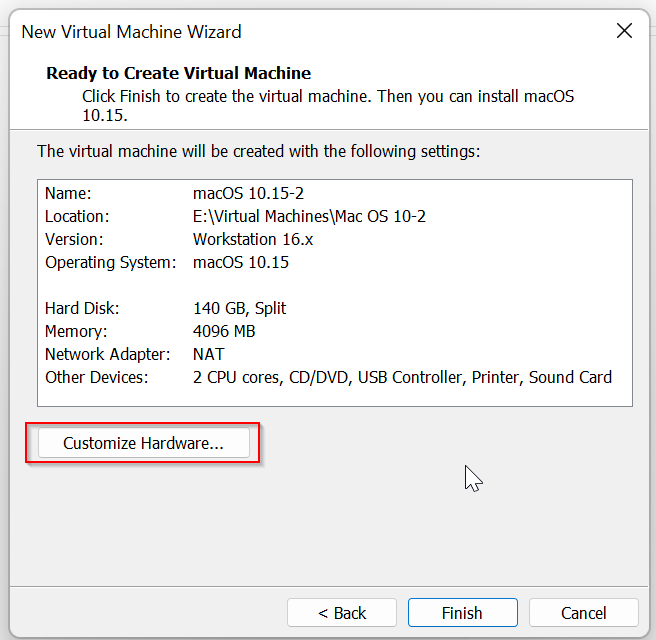Select the 'Memory:' label

[75, 331]
